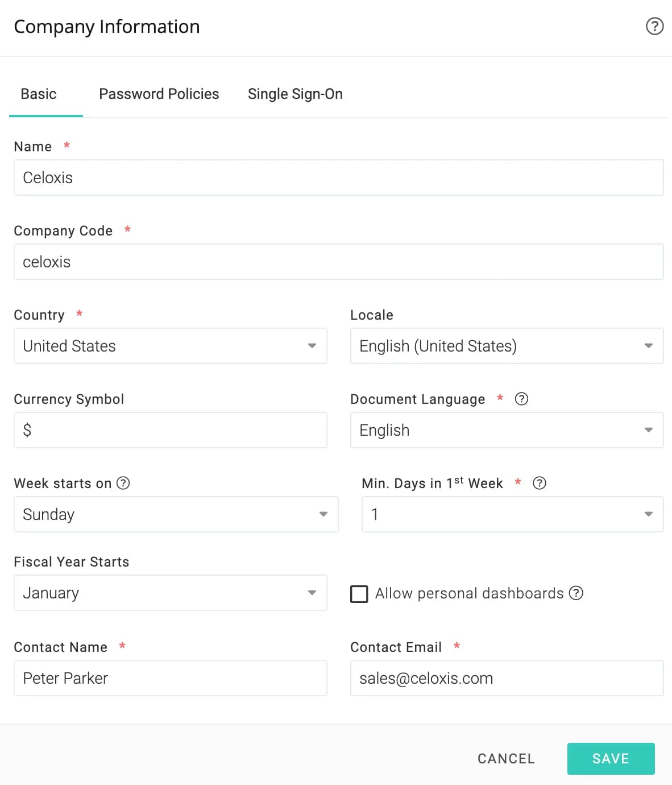Cancel the company information changes
The width and height of the screenshot is (672, 785).
(x=506, y=758)
